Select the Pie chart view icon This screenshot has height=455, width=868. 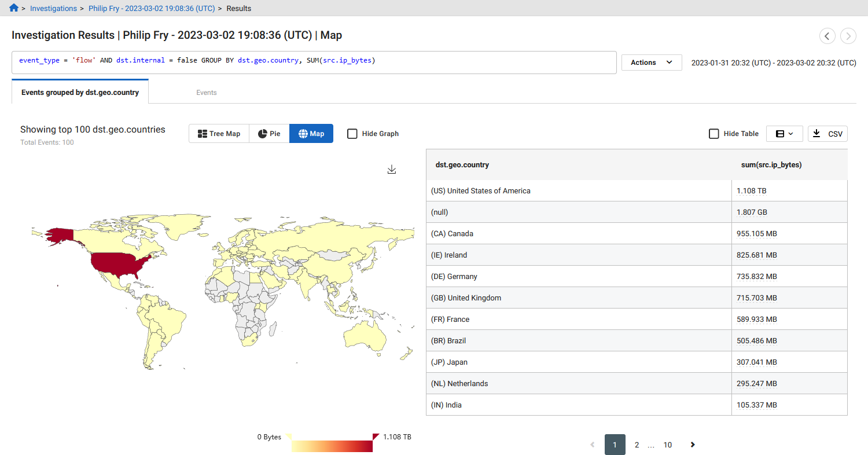pyautogui.click(x=261, y=133)
